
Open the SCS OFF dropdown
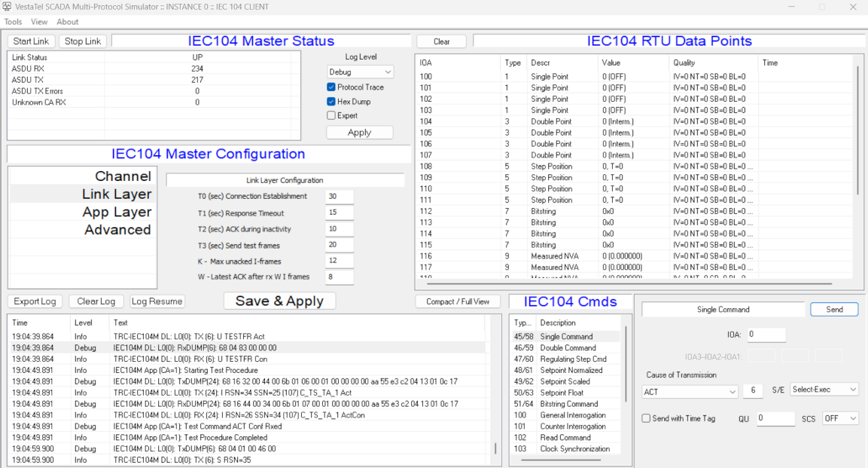[840, 418]
